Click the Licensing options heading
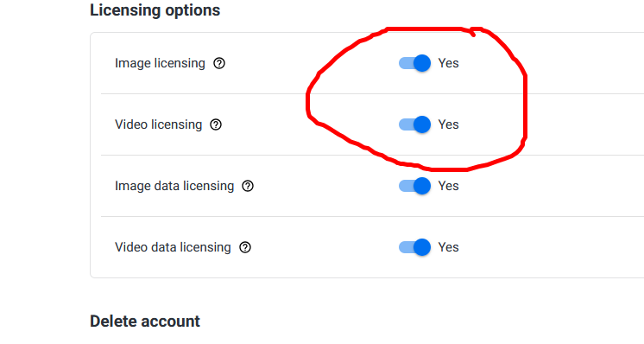Screen dimensions: 644x344 155,10
